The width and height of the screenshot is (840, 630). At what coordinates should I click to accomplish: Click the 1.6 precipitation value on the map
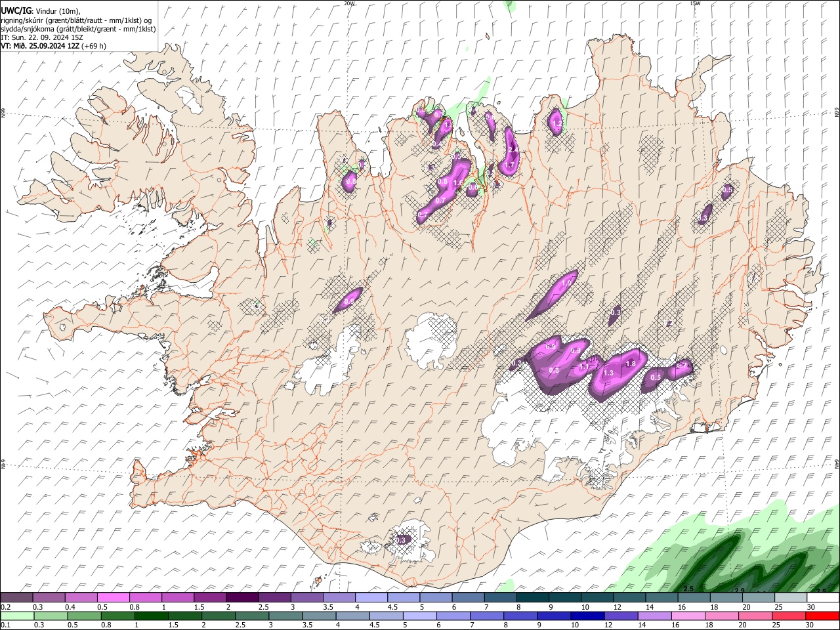(458, 183)
